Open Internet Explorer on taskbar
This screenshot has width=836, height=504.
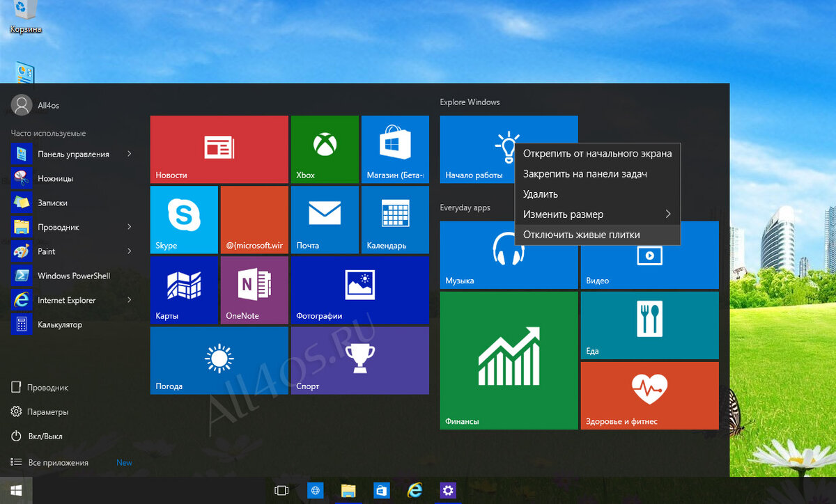[x=415, y=491]
